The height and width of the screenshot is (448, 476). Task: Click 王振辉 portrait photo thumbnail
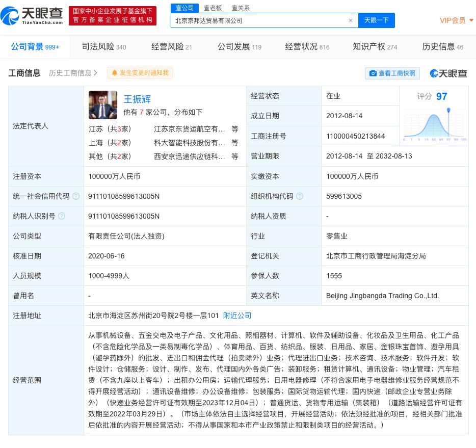point(103,105)
